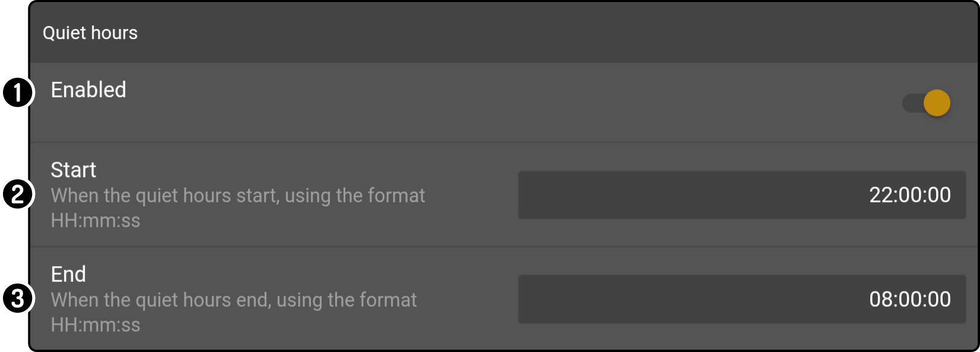The height and width of the screenshot is (352, 980).
Task: Click the End time field showing 08:00:00
Action: click(x=742, y=299)
